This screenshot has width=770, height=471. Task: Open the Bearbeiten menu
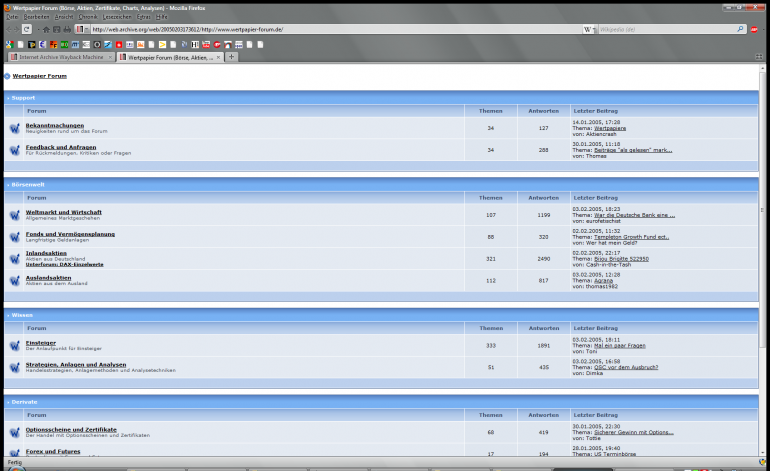(x=36, y=17)
